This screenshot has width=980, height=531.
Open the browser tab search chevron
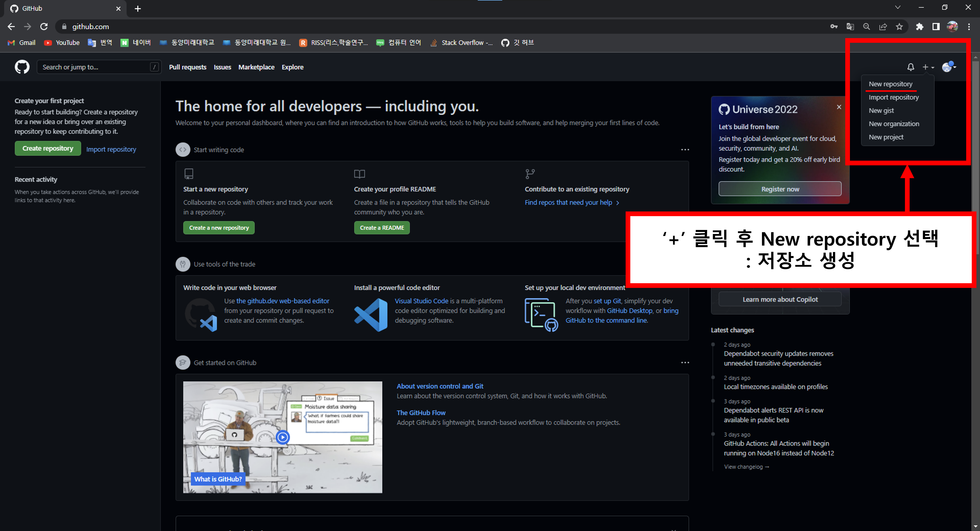[898, 7]
